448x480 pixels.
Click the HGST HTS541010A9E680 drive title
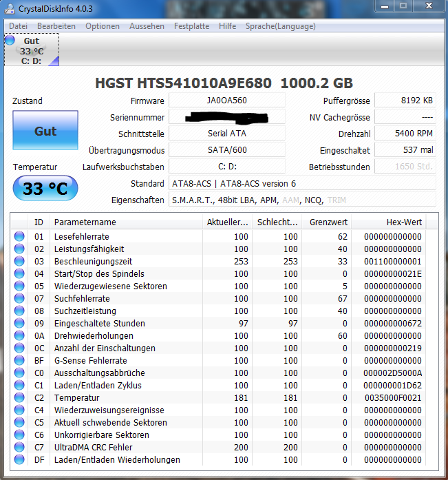[224, 83]
